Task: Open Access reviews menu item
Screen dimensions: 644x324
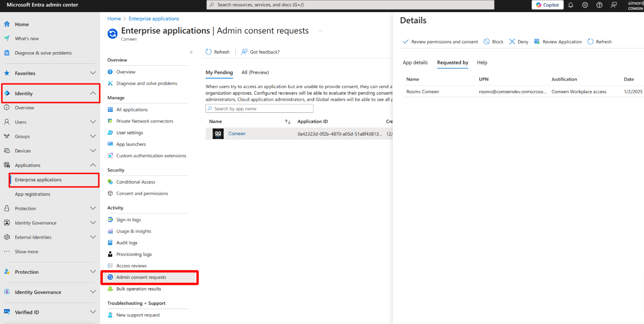Action: click(131, 266)
